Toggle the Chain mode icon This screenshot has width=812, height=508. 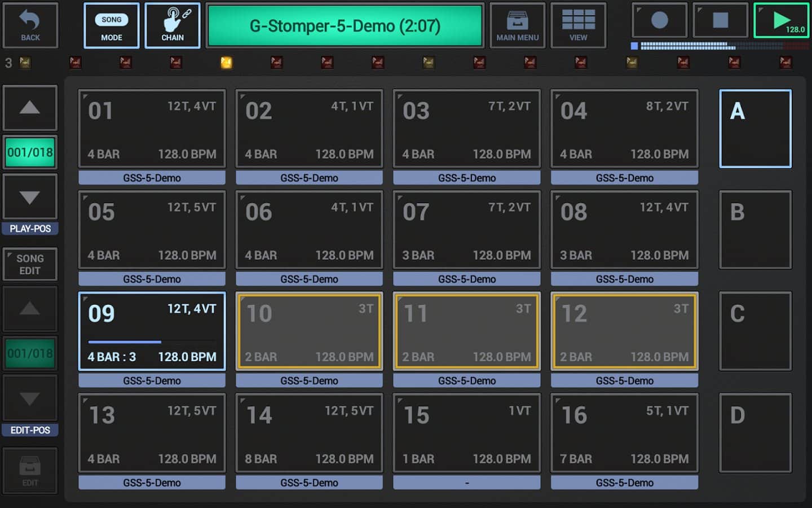173,26
